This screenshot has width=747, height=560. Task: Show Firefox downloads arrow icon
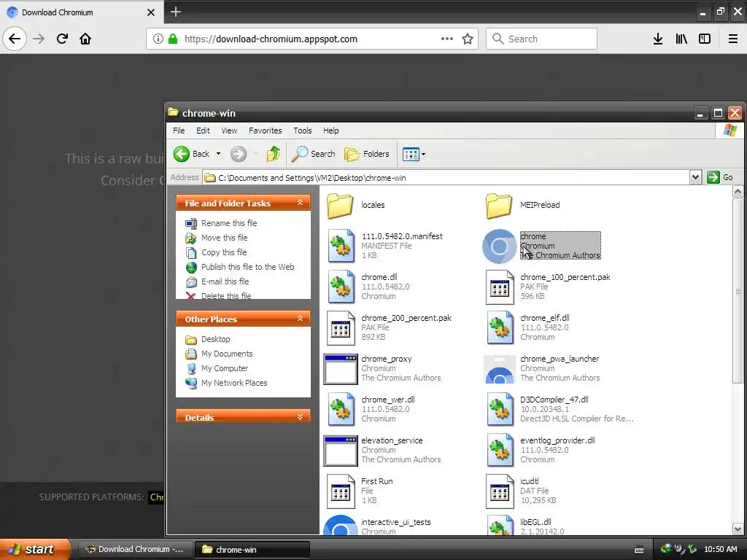point(658,39)
